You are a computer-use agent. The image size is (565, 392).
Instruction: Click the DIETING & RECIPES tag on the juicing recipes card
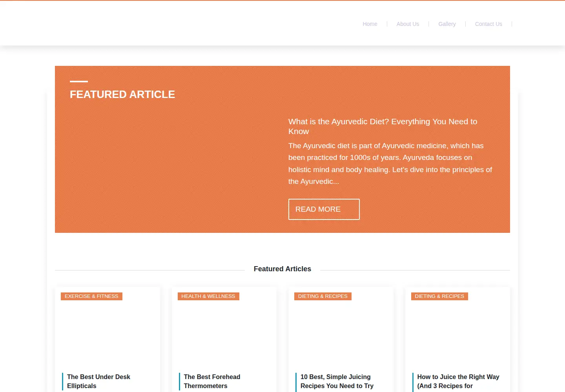click(x=323, y=296)
